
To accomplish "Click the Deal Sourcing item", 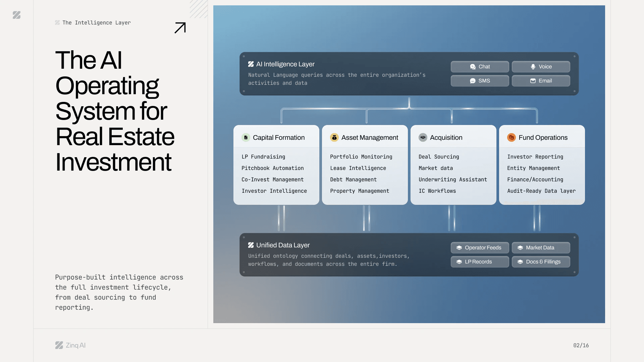I will click(x=439, y=157).
